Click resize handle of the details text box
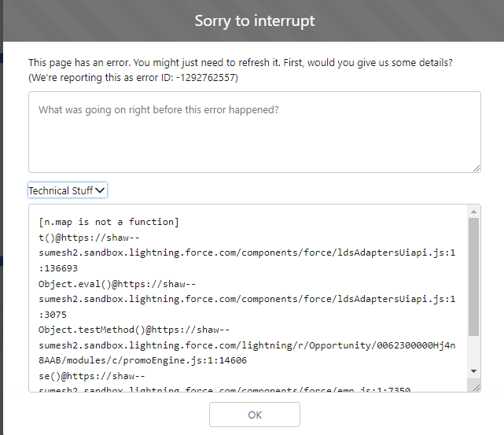The height and width of the screenshot is (435, 504). click(476, 168)
